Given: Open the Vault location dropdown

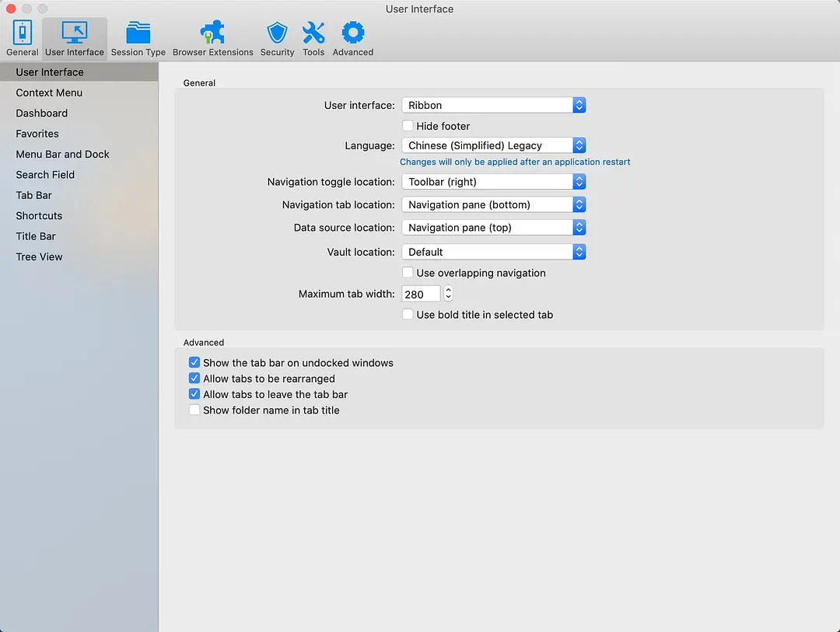Looking at the screenshot, I should click(493, 252).
